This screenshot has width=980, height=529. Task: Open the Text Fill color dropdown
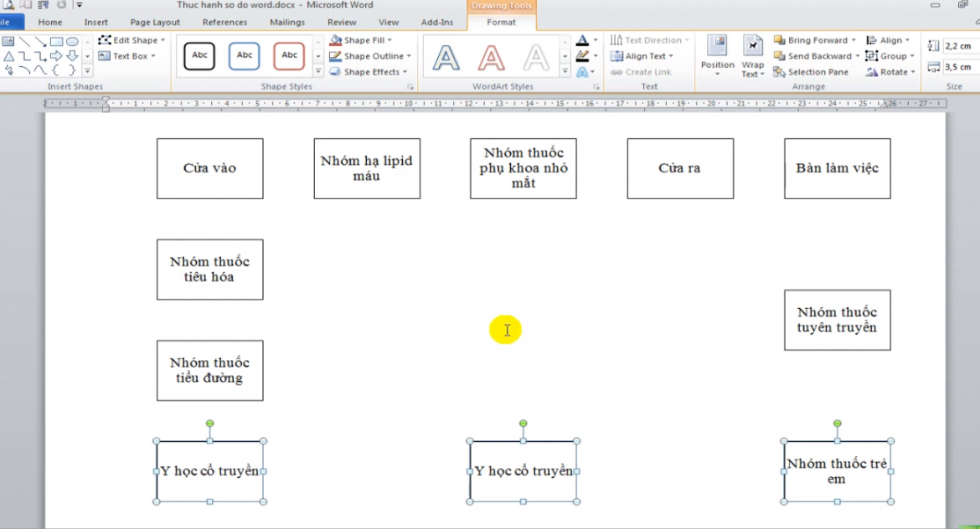[596, 40]
